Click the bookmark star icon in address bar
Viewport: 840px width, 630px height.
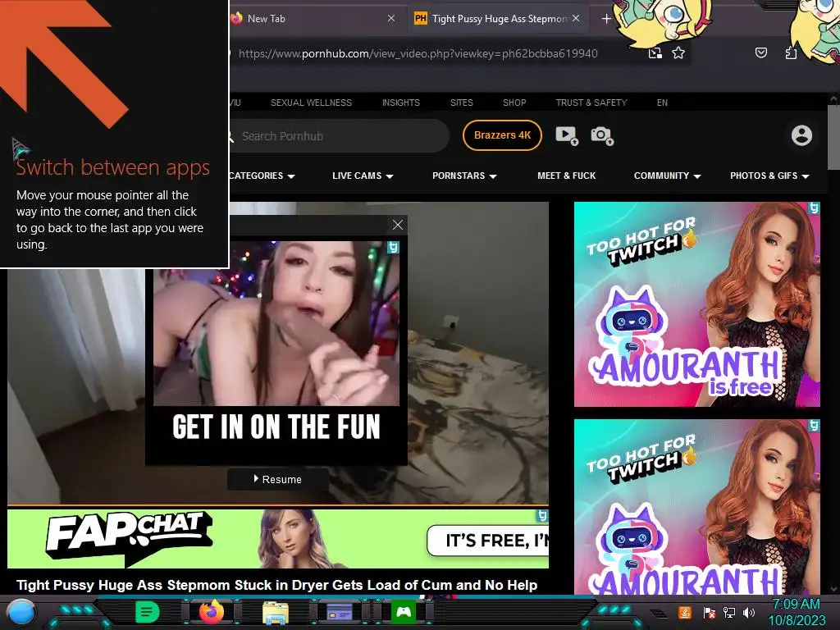[678, 53]
